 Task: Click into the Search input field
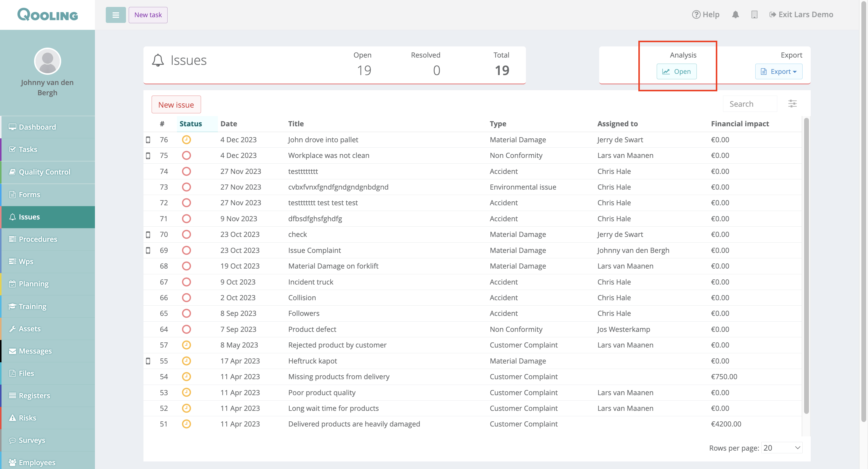750,104
